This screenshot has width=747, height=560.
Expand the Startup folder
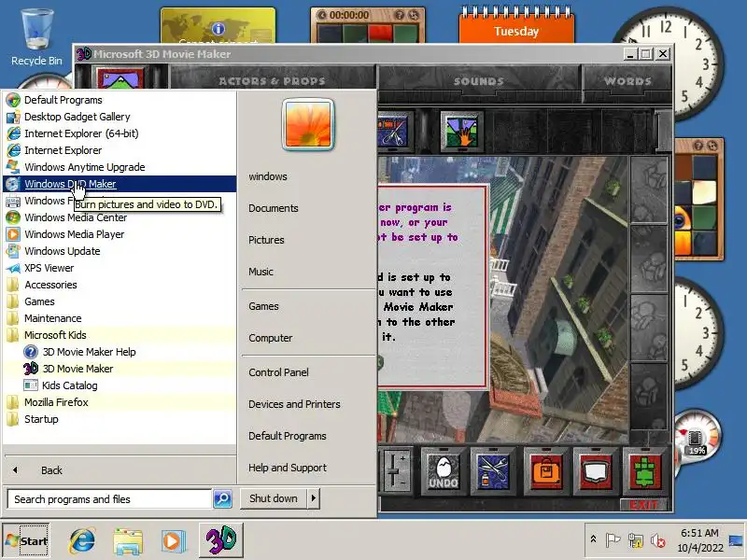(x=120, y=419)
